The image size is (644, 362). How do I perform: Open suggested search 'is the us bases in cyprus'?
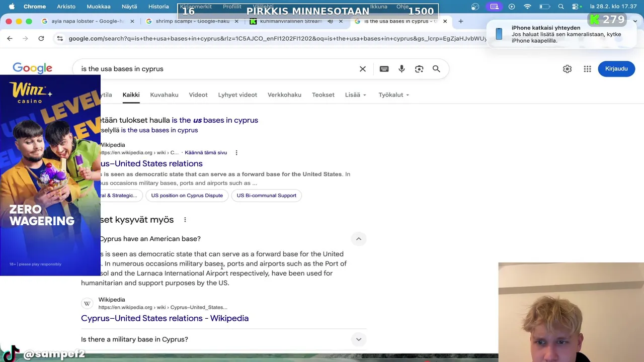215,120
